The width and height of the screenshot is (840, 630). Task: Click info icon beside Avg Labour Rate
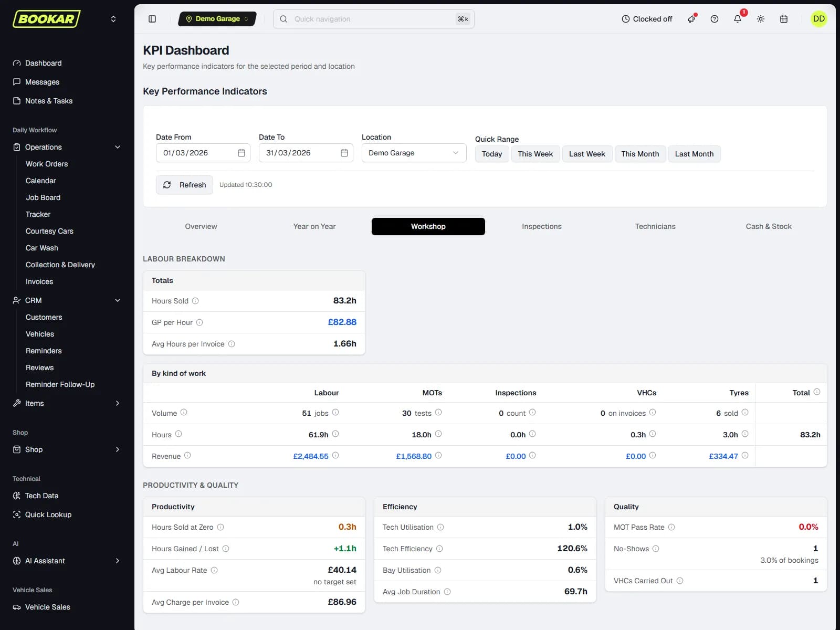point(214,570)
